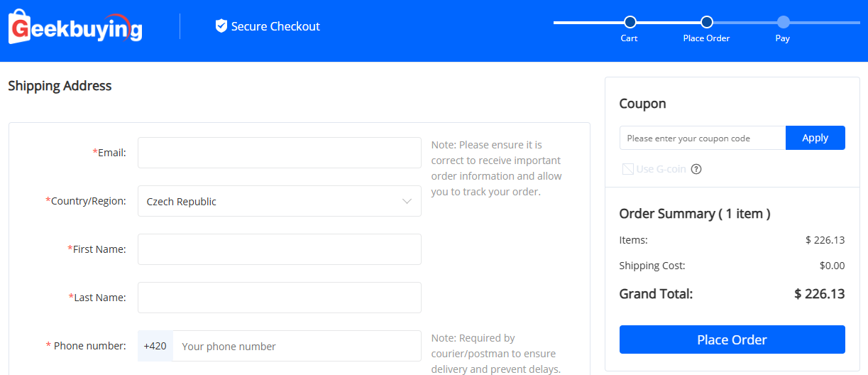Screen dimensions: 868x375
Task: Click the coupon code text box
Action: click(x=702, y=138)
